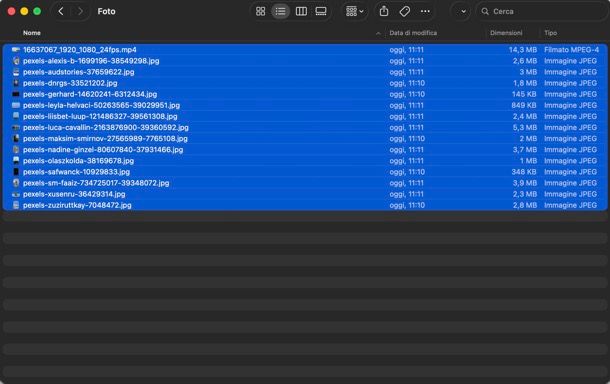
Task: Switch to icon grid view
Action: 261,11
